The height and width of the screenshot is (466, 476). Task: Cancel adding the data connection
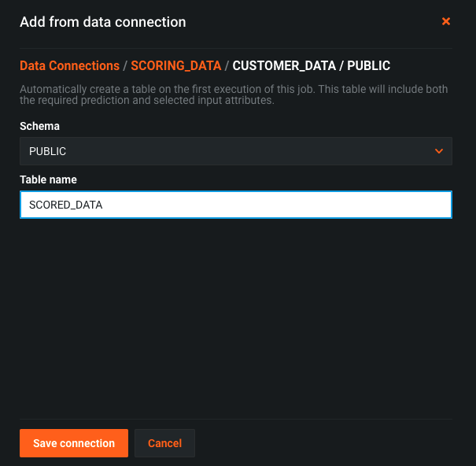[x=164, y=443]
